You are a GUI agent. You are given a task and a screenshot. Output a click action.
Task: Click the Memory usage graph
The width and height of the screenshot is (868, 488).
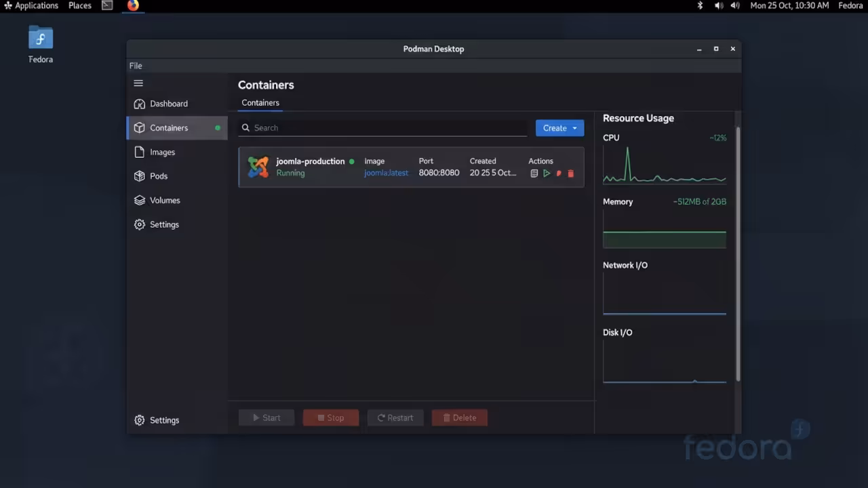(x=665, y=229)
